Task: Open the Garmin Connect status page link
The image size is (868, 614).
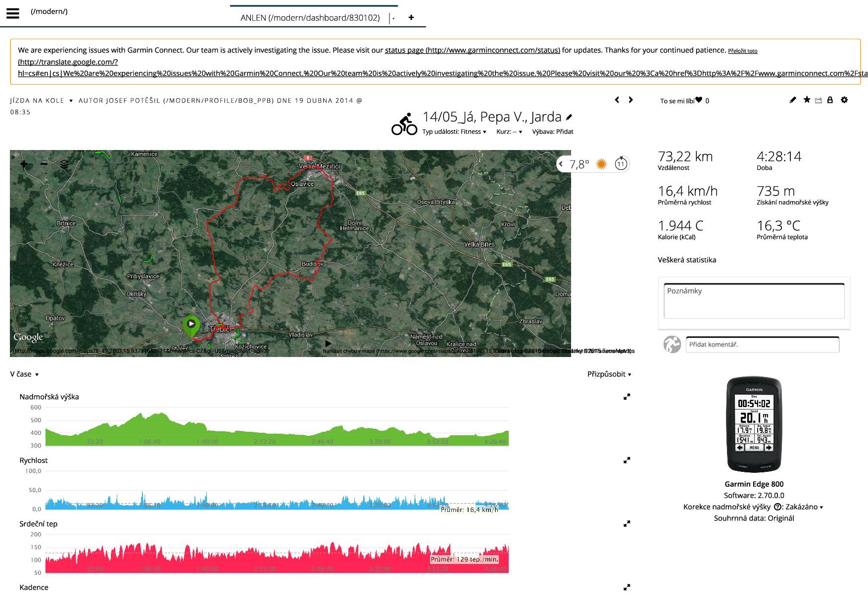Action: [x=472, y=50]
